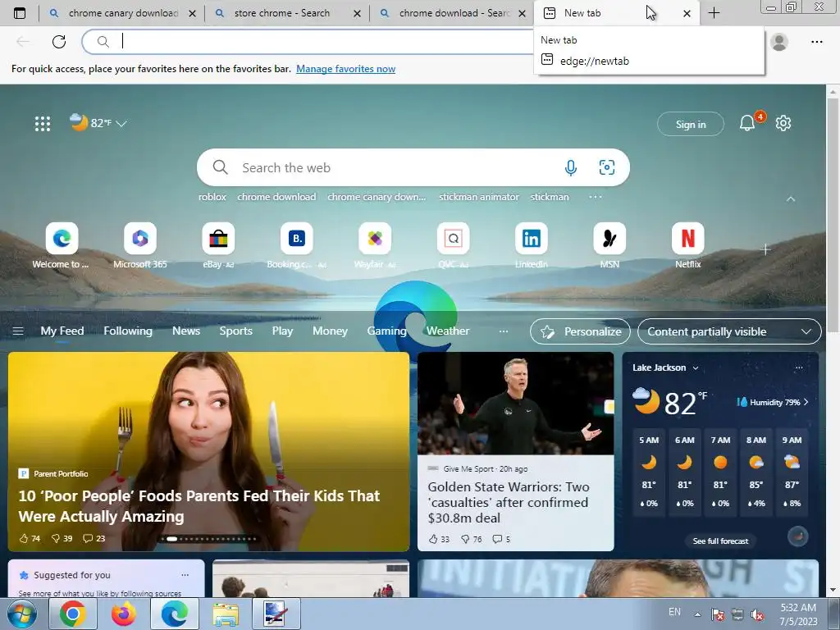Open Windows Explorer from the taskbar
The image size is (840, 630).
click(x=226, y=614)
